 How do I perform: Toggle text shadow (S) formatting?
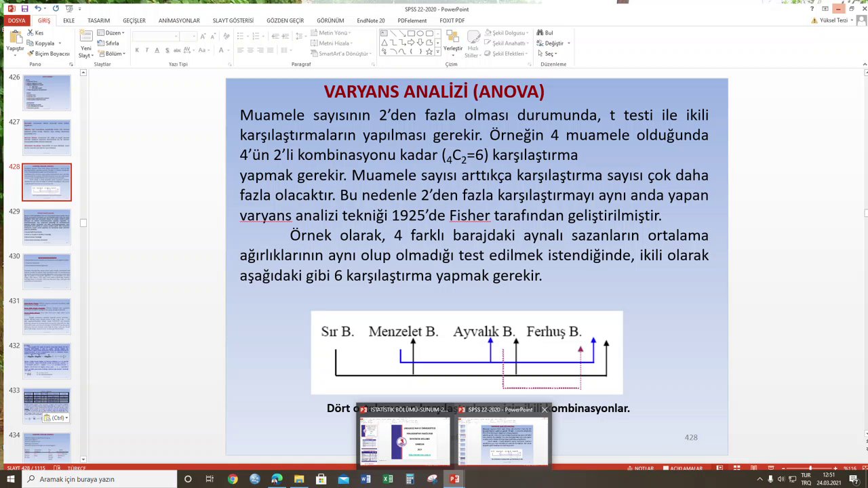167,50
